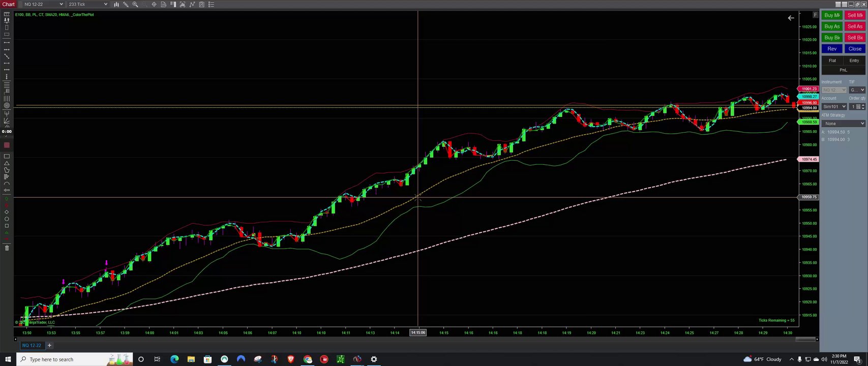
Task: Click the green Buy Mkt button
Action: (x=832, y=15)
